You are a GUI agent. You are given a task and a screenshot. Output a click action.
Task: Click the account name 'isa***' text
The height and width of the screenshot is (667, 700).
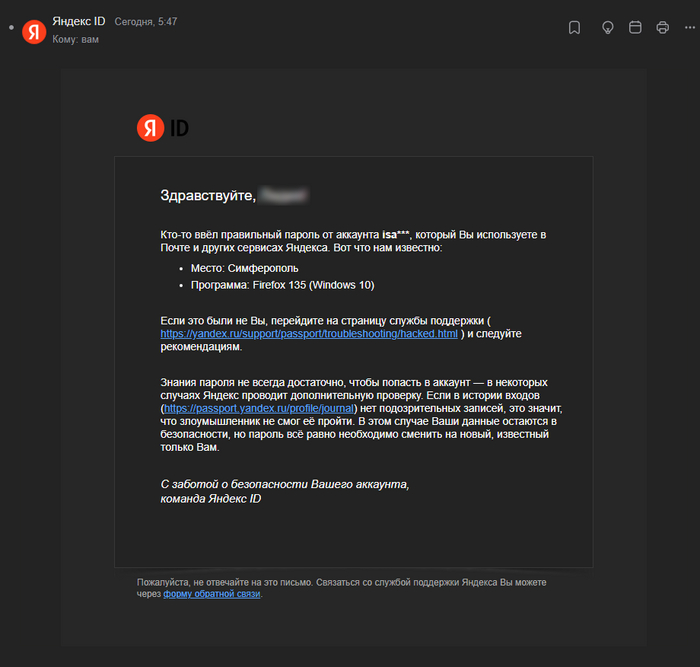tap(396, 235)
